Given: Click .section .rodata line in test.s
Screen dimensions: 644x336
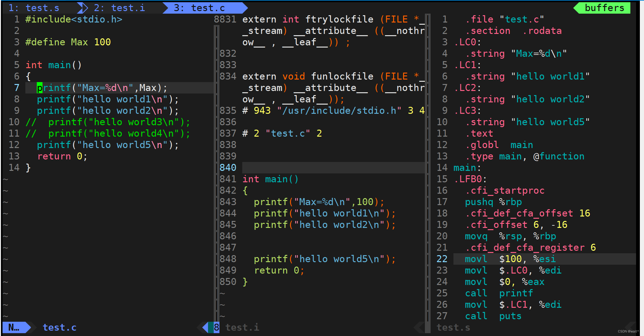Looking at the screenshot, I should [x=513, y=31].
